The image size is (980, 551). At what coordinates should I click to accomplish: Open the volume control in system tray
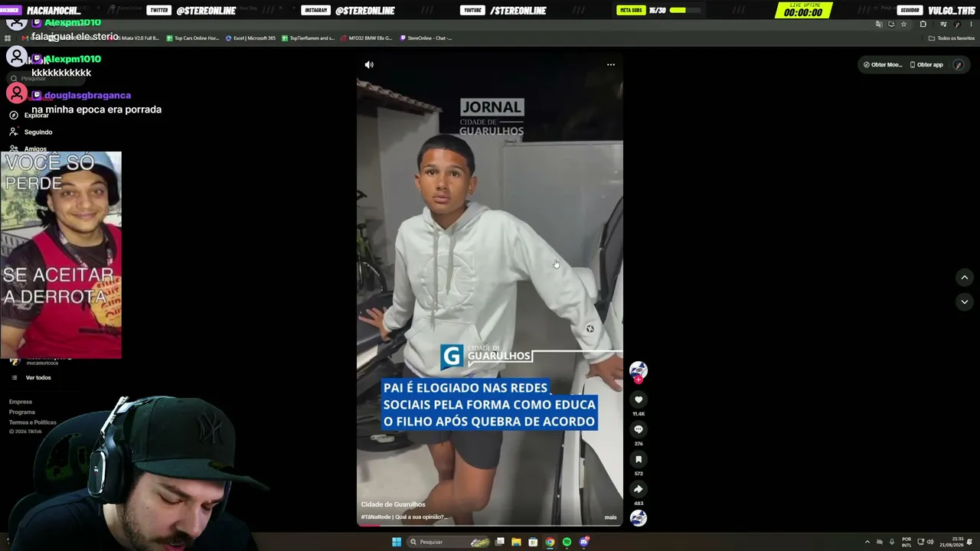coord(930,542)
